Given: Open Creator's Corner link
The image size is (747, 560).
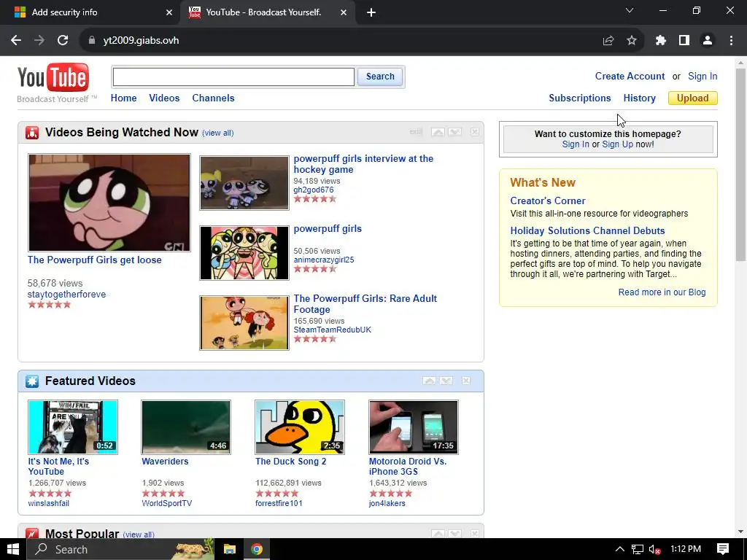Looking at the screenshot, I should pos(548,201).
